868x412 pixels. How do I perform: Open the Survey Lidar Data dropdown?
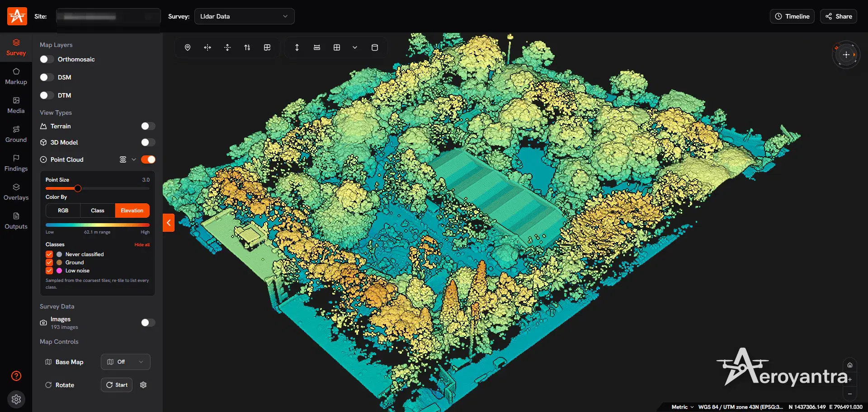point(244,16)
